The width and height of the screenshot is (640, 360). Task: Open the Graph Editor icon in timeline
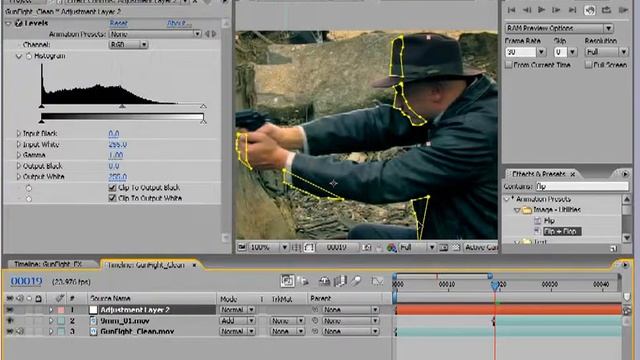[x=378, y=281]
